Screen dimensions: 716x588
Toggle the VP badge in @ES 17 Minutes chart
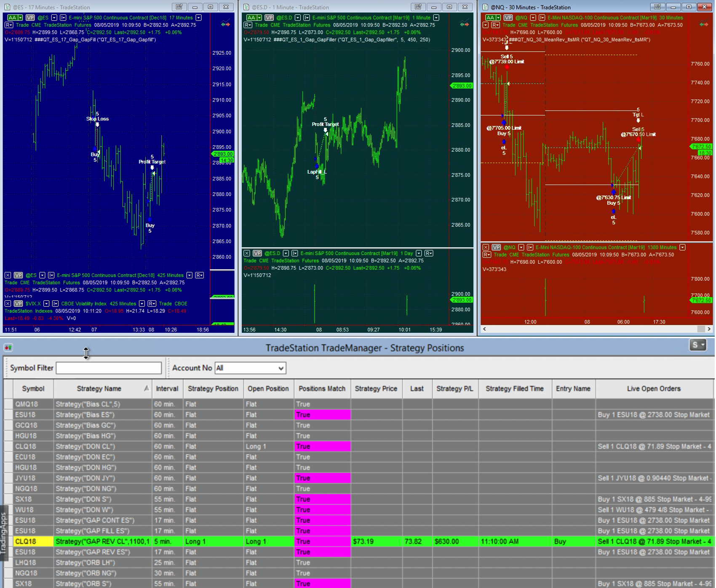30,18
